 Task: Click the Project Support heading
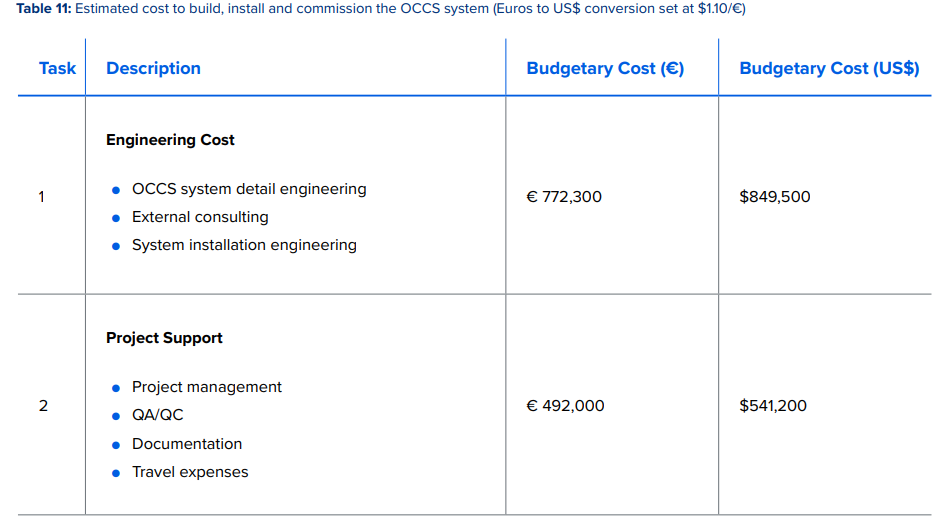[164, 338]
